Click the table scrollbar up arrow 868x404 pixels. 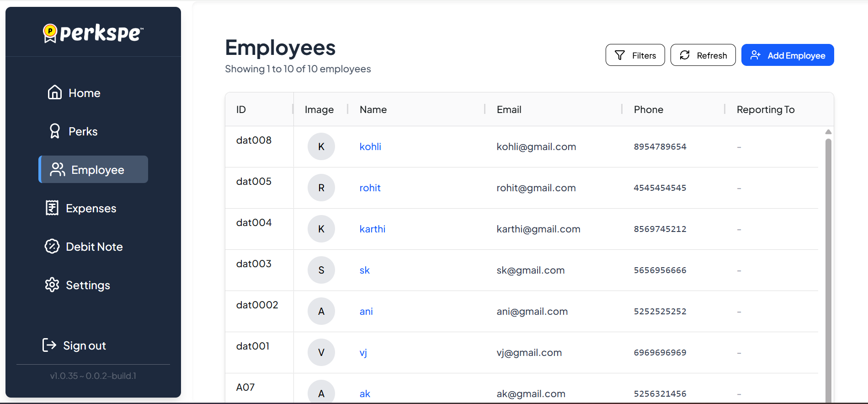(828, 132)
